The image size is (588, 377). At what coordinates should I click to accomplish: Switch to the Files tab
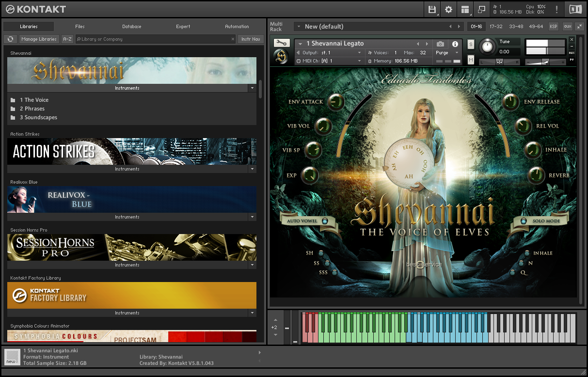[x=80, y=27]
